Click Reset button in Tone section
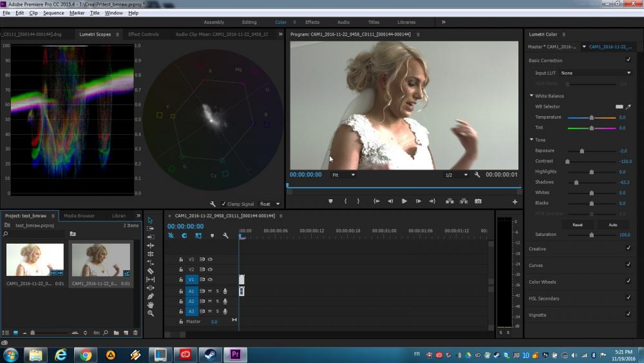Image resolution: width=644 pixels, height=363 pixels. 578,225
